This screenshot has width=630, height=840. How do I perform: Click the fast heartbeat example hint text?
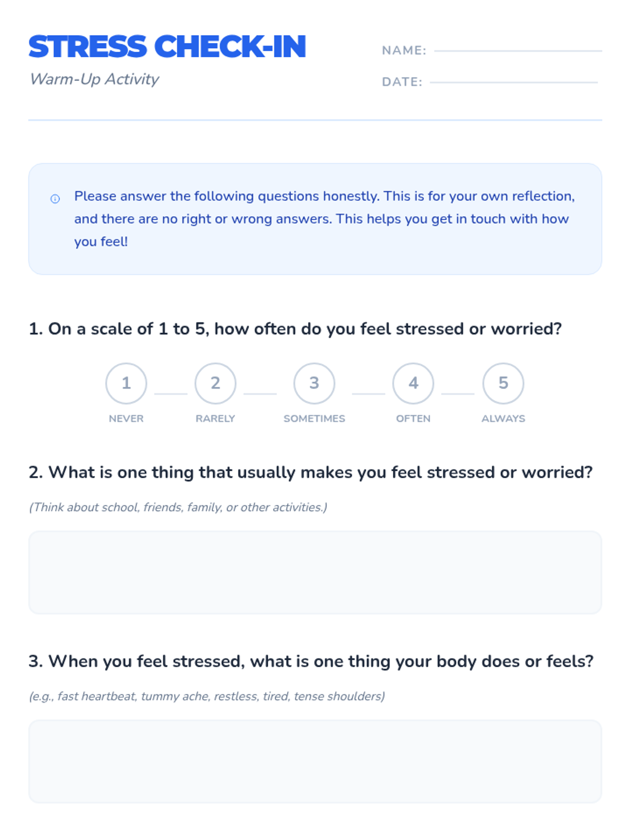click(207, 696)
